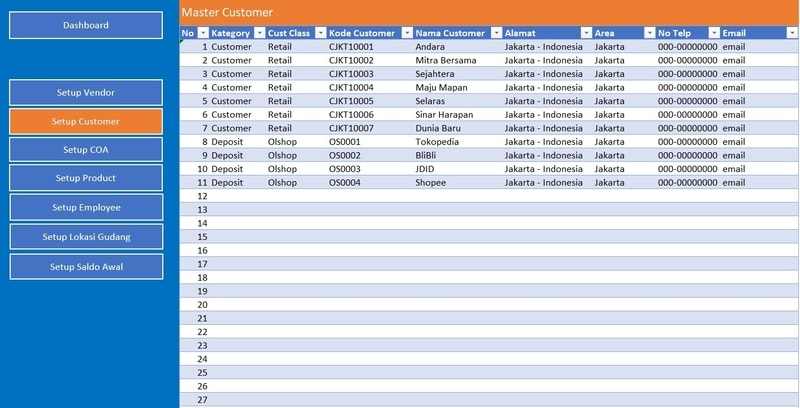Select the Setup Customer menu button
Screen dimensions: 800x408
tap(85, 121)
